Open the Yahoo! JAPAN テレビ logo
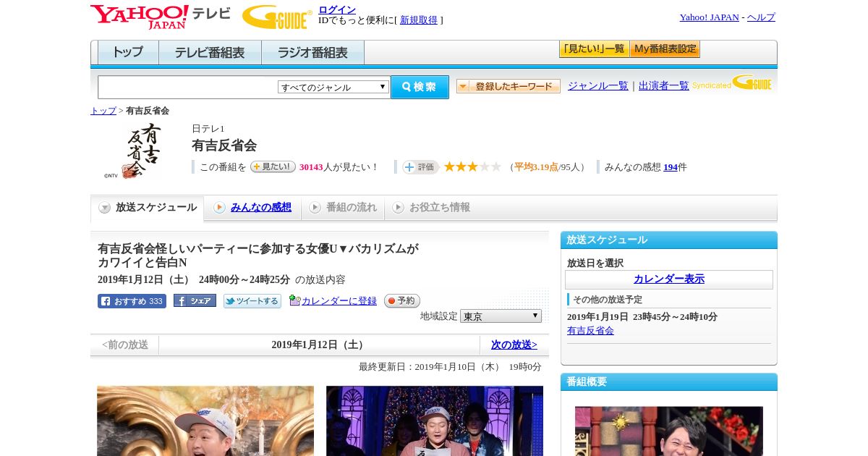Viewport: 868px width, 456px height. (161, 17)
